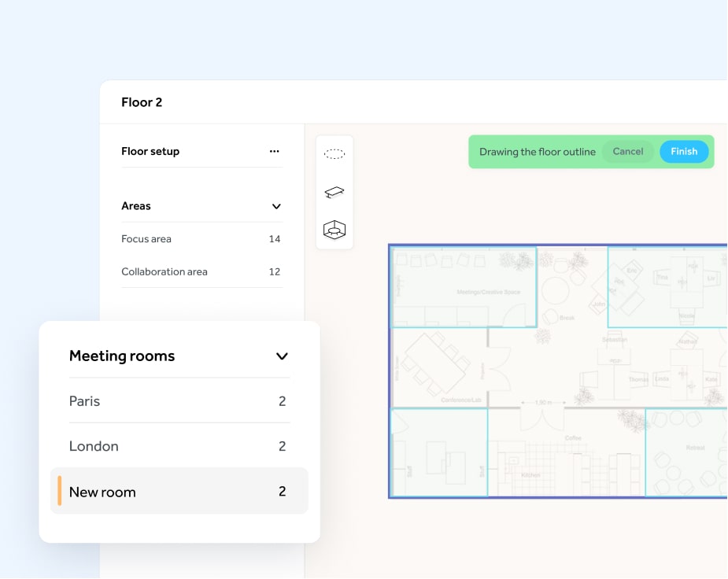Select the desk placement tool
The width and height of the screenshot is (728, 579).
point(334,191)
